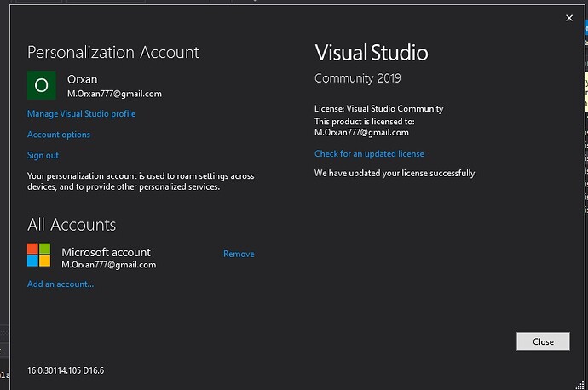588x390 pixels.
Task: Click the green O profile avatar
Action: click(42, 85)
